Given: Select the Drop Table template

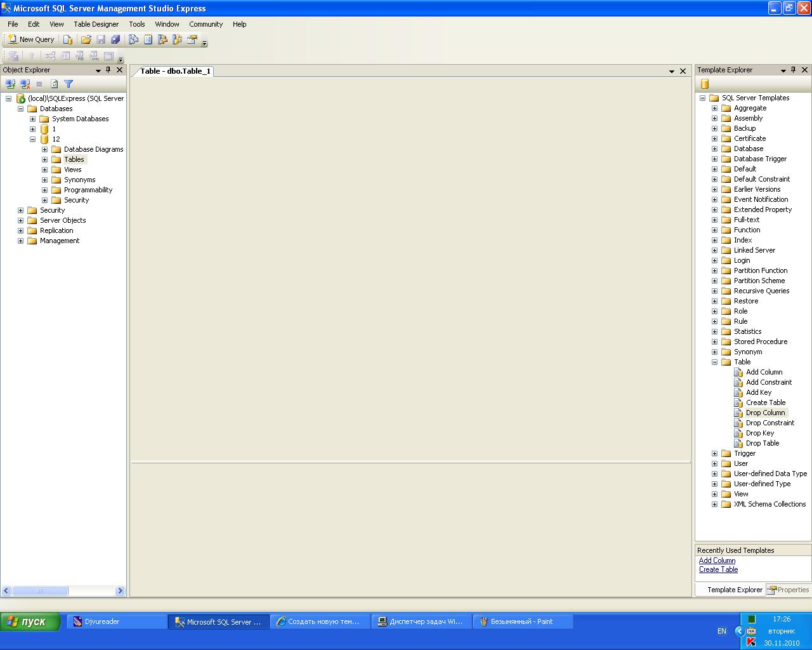Looking at the screenshot, I should tap(763, 443).
